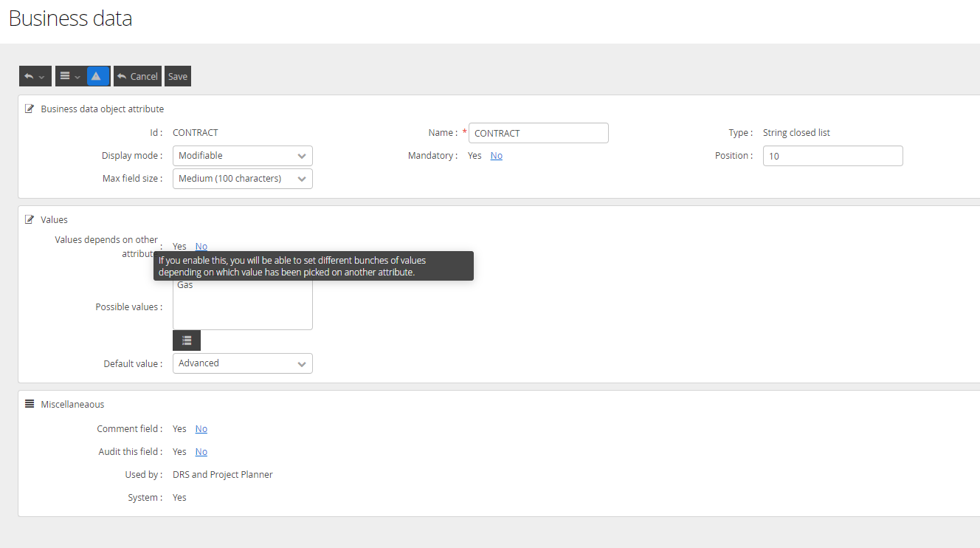This screenshot has width=980, height=548.
Task: Click the Business data page title
Action: coord(71,18)
